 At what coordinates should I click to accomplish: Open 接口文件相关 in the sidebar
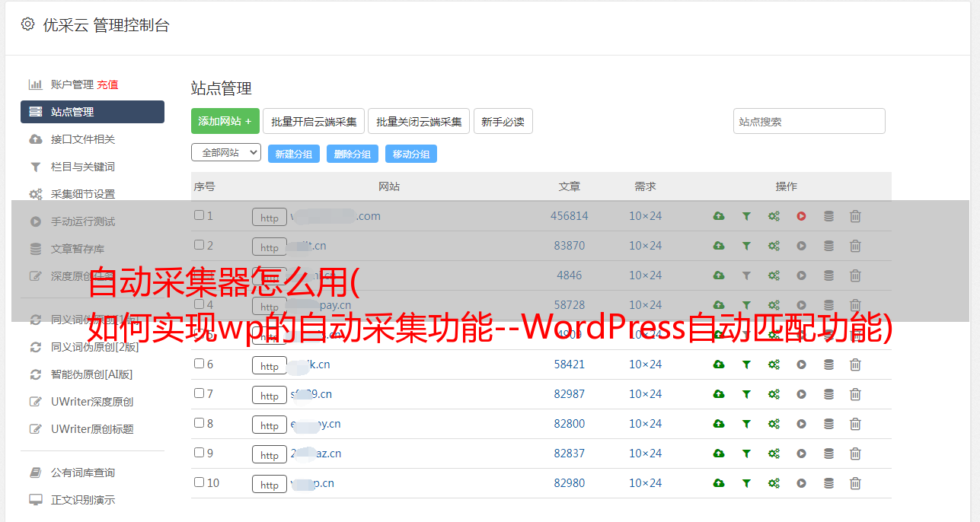click(x=82, y=139)
